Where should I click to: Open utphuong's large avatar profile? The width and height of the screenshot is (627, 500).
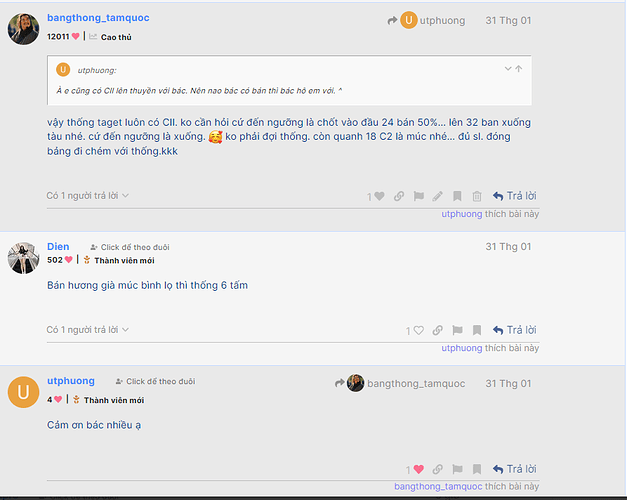pyautogui.click(x=24, y=392)
